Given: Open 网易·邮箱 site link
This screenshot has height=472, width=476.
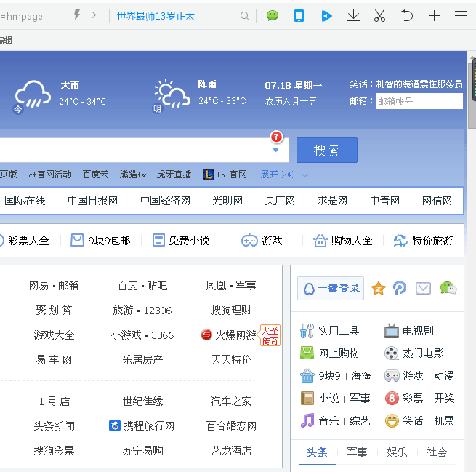Looking at the screenshot, I should click(54, 286).
